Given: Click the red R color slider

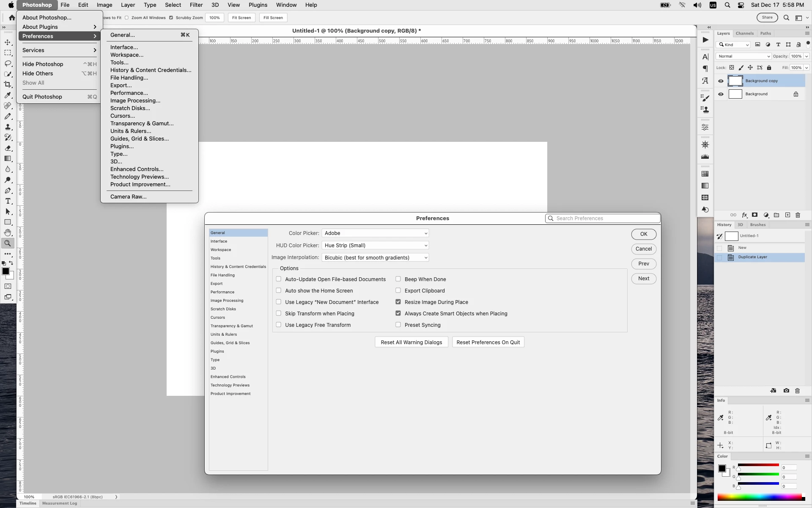Looking at the screenshot, I should pos(758,465).
